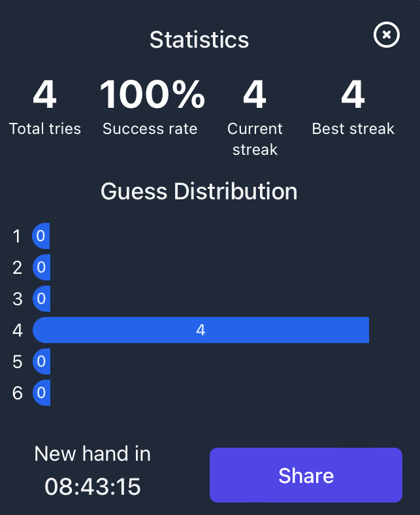Click the zero bar for row 3
Screen dimensions: 420x515
point(41,299)
